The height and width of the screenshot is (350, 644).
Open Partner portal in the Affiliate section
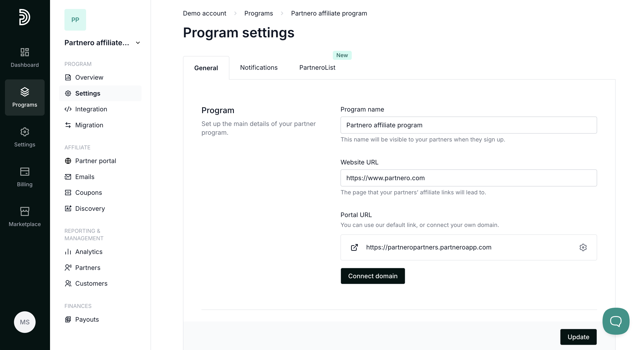coord(96,161)
